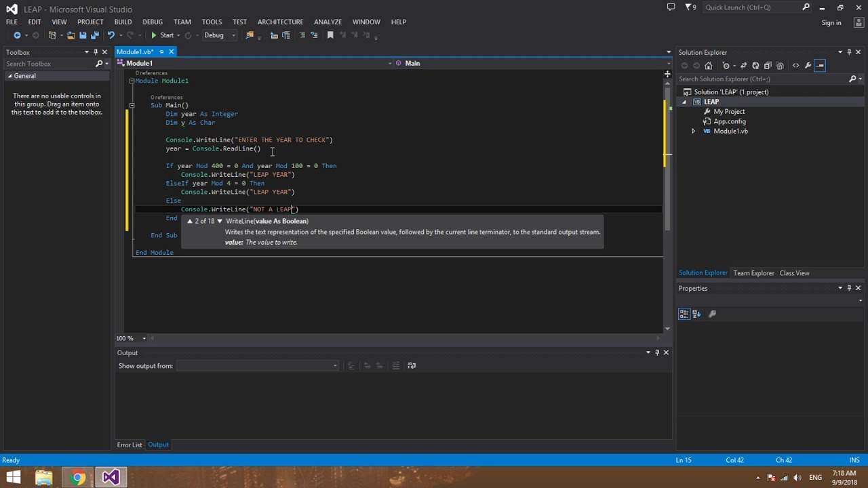868x488 pixels.
Task: Open the active documents list dropdown
Action: (669, 52)
